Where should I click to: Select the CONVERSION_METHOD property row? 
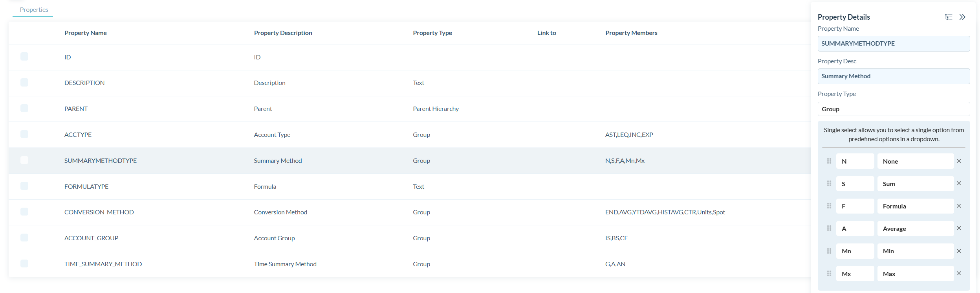99,212
